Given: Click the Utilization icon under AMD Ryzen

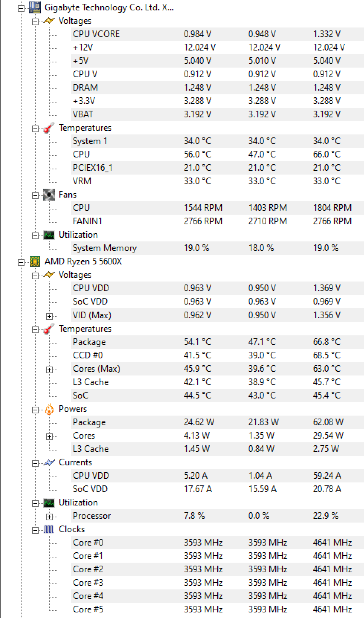Looking at the screenshot, I should 49,502.
